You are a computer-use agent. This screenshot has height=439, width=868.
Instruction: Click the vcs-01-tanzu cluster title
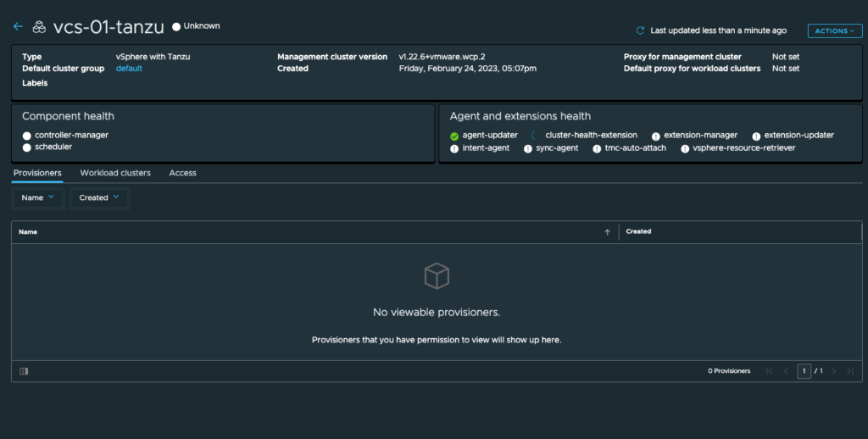click(x=108, y=27)
